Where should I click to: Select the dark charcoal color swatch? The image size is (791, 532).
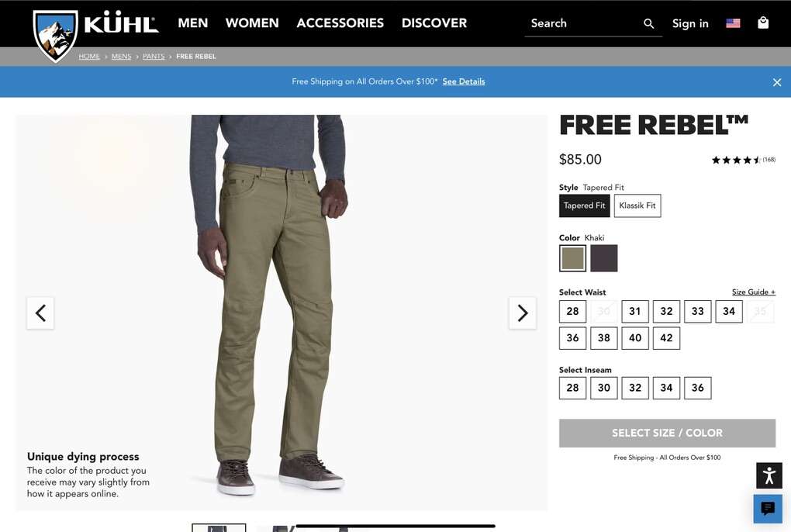click(x=604, y=258)
